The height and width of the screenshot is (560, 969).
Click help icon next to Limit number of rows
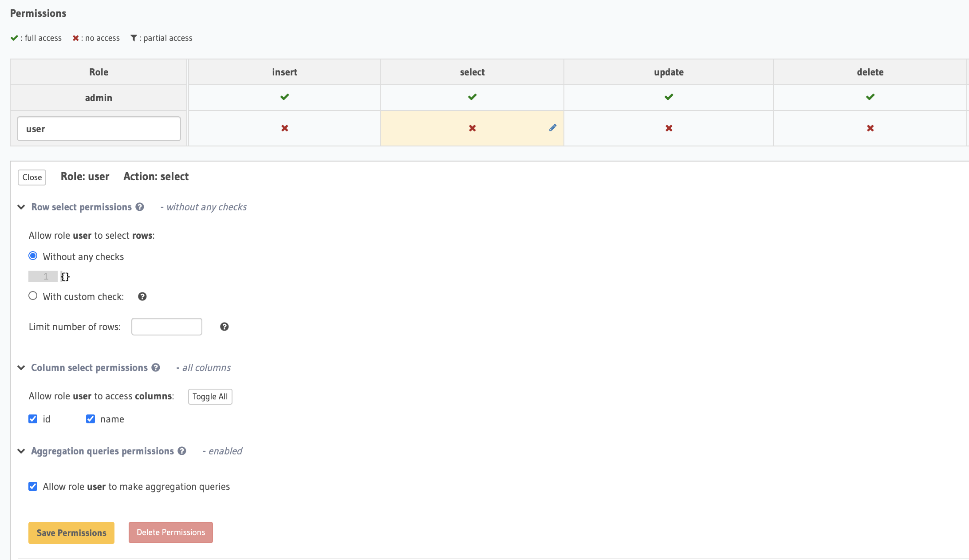click(224, 327)
